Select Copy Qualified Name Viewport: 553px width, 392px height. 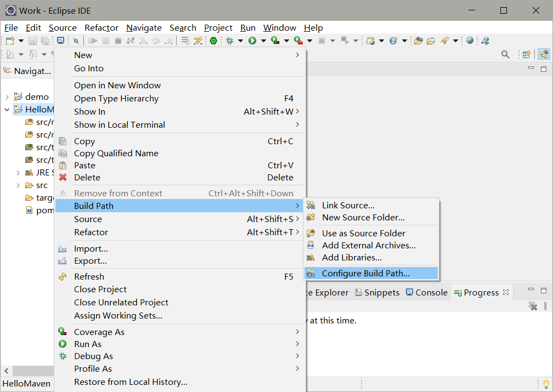click(180, 154)
